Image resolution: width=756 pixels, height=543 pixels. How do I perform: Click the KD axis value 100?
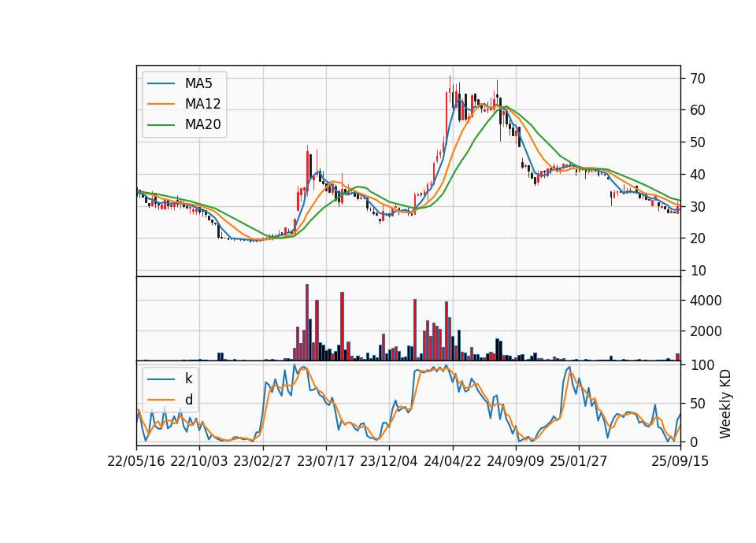click(x=702, y=365)
